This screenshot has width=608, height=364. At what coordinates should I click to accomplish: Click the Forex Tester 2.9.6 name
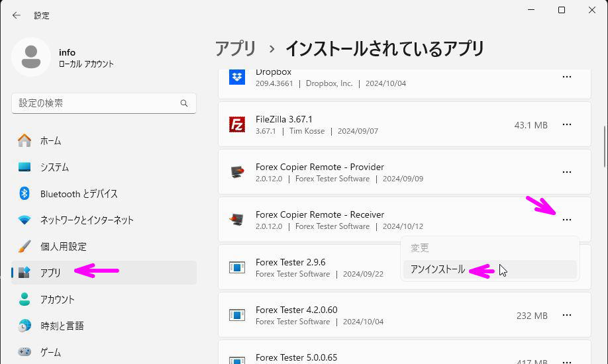point(291,263)
